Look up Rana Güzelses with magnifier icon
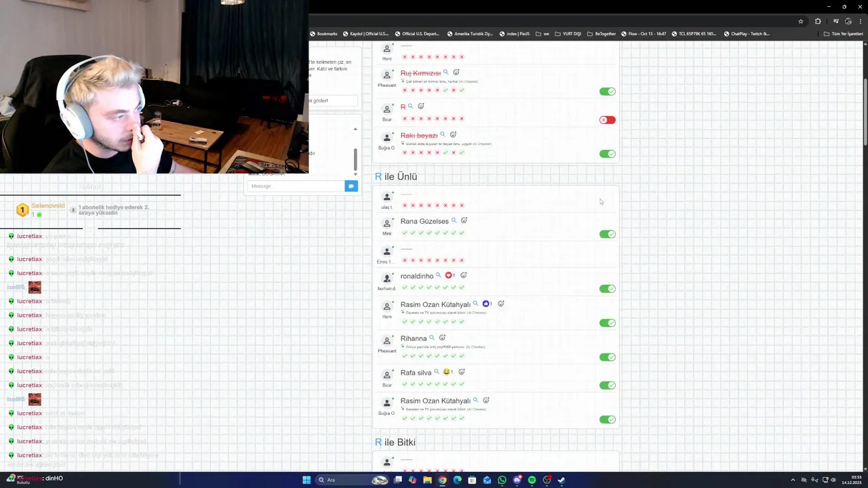The width and height of the screenshot is (868, 488). [454, 221]
